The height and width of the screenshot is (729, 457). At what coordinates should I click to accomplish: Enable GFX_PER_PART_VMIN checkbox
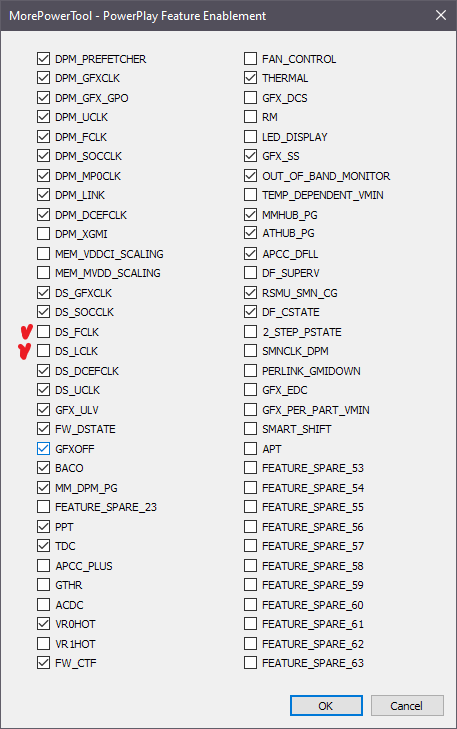click(x=251, y=410)
